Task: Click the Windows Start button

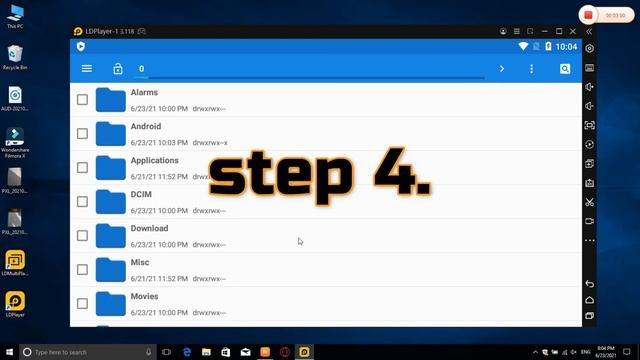Action: (x=9, y=352)
